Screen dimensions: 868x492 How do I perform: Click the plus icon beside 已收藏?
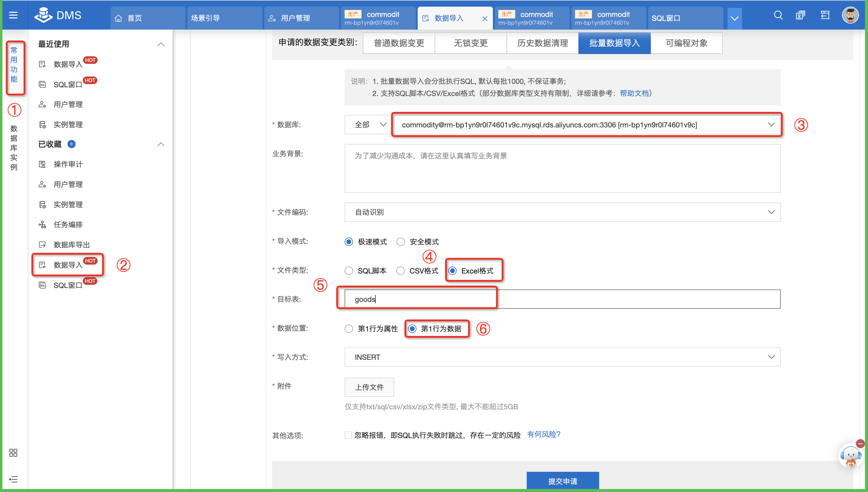pos(72,144)
